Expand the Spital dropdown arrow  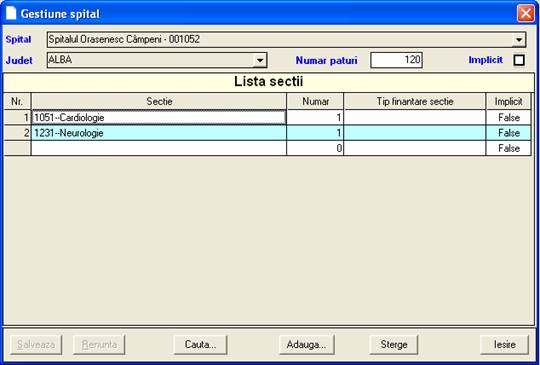click(x=519, y=40)
